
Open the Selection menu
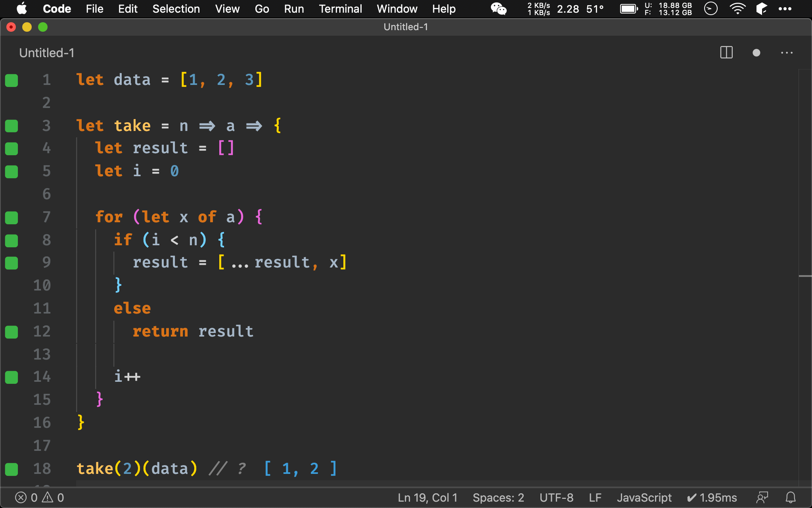[176, 9]
